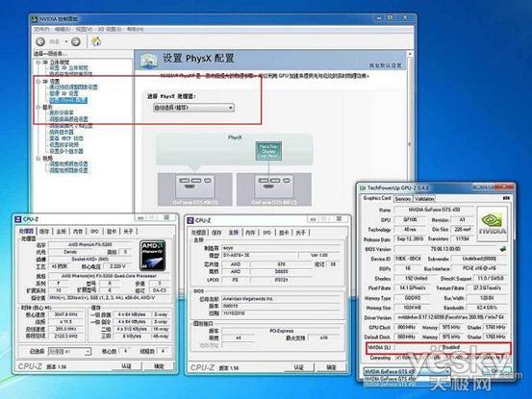Open 内存 tab in CPU-Z processor window
Viewport: 532px width, 399px height.
[78, 231]
